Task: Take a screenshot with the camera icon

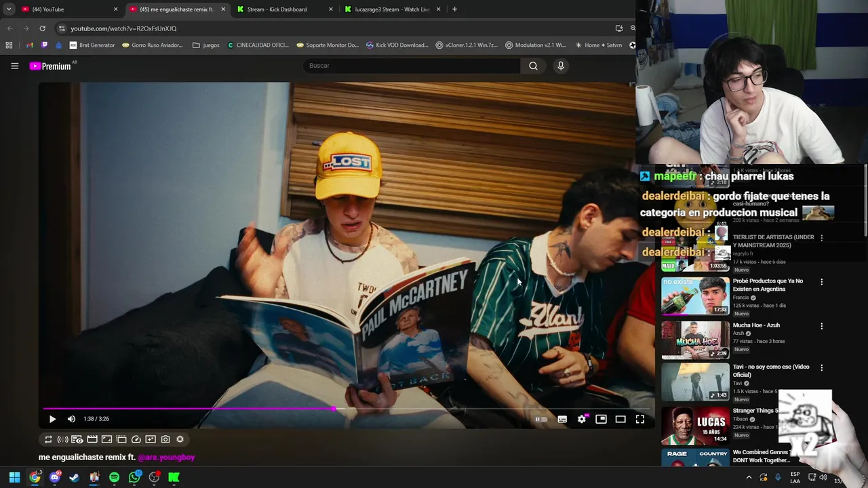Action: coord(165,439)
